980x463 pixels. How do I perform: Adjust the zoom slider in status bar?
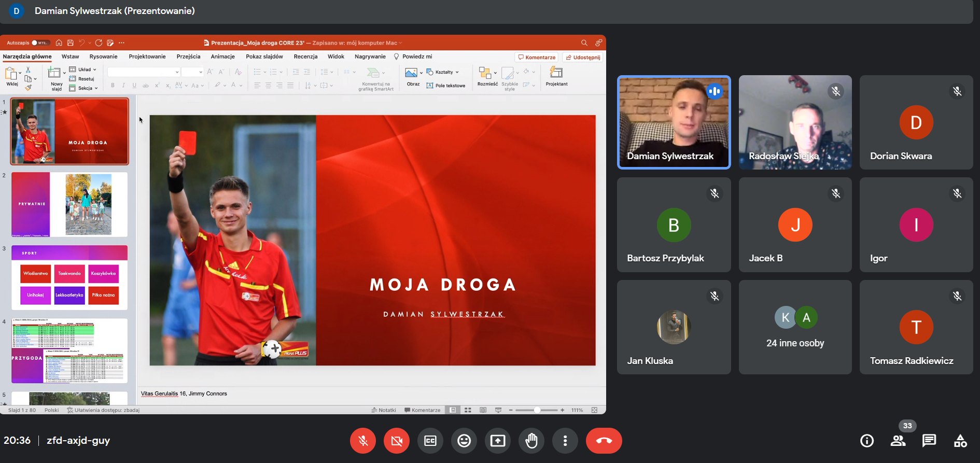(537, 410)
